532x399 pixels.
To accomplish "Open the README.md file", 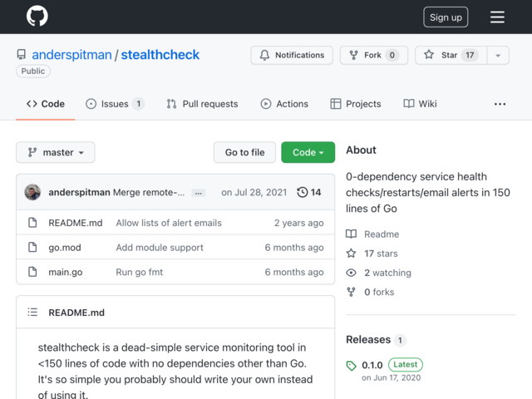I will pos(76,223).
